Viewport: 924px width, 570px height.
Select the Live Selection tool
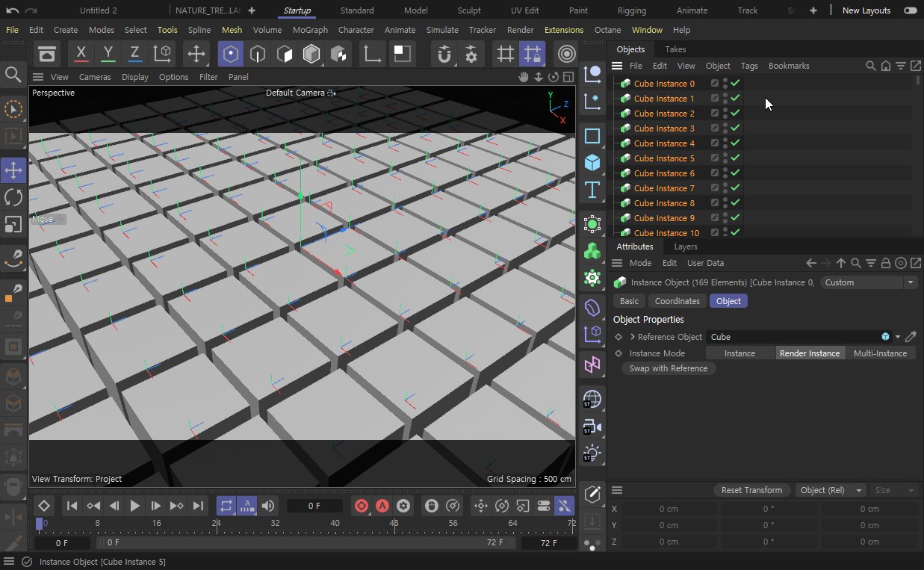(13, 108)
